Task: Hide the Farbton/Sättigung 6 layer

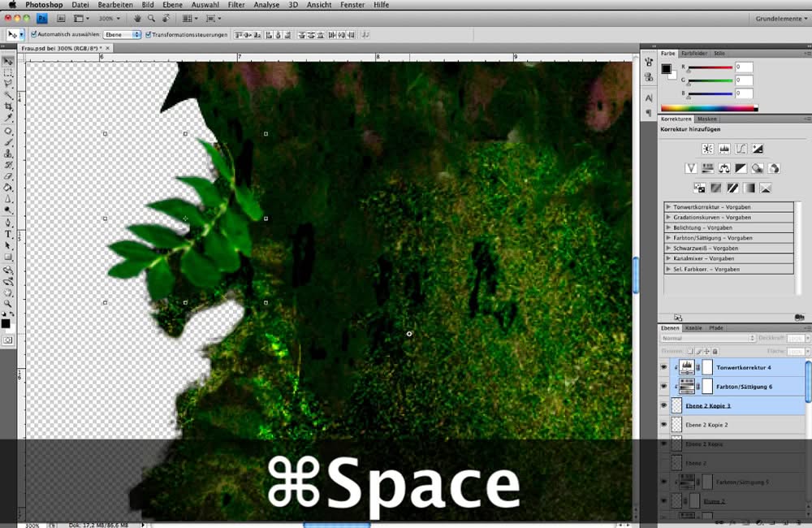Action: pyautogui.click(x=664, y=387)
